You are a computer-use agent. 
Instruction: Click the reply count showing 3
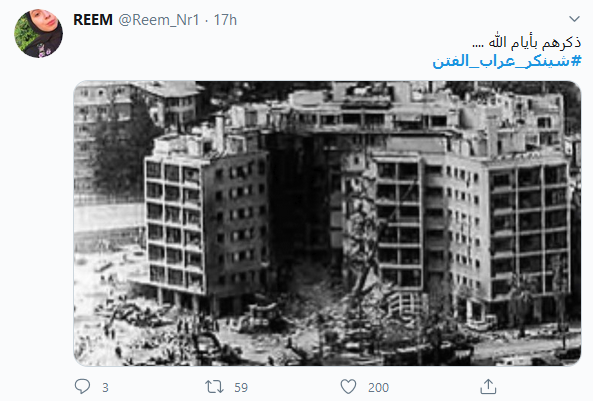coord(105,387)
